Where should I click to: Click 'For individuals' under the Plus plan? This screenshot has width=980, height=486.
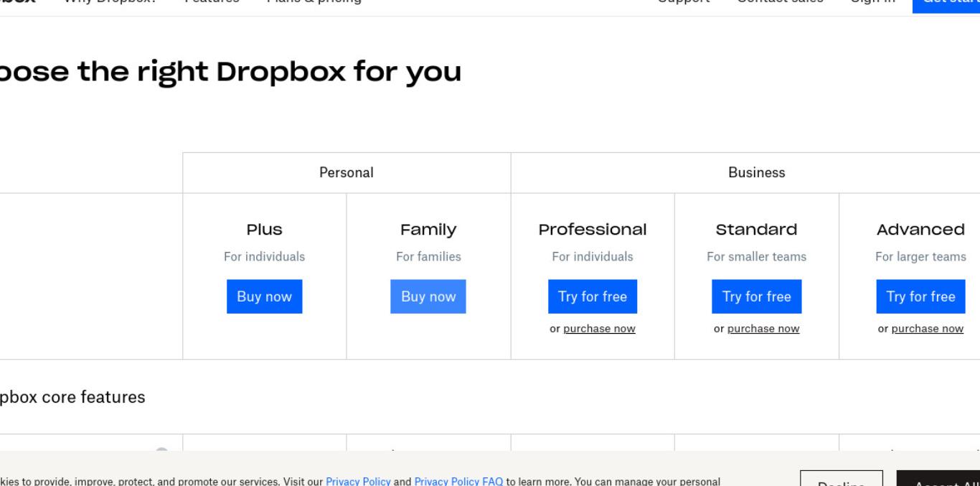264,256
